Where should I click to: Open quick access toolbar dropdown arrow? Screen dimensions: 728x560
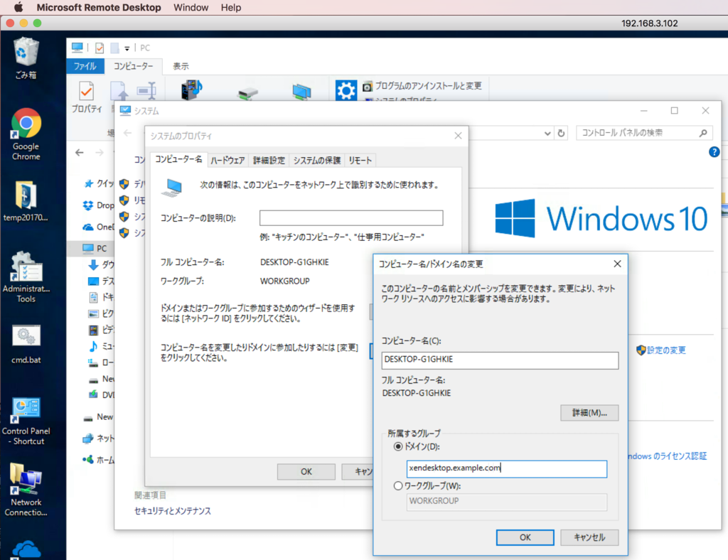click(127, 48)
